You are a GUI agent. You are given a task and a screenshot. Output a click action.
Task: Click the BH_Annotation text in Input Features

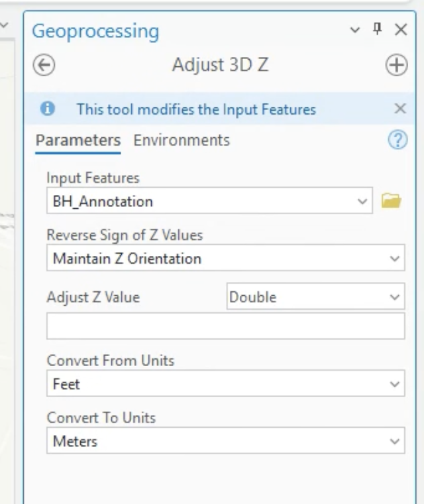(103, 202)
